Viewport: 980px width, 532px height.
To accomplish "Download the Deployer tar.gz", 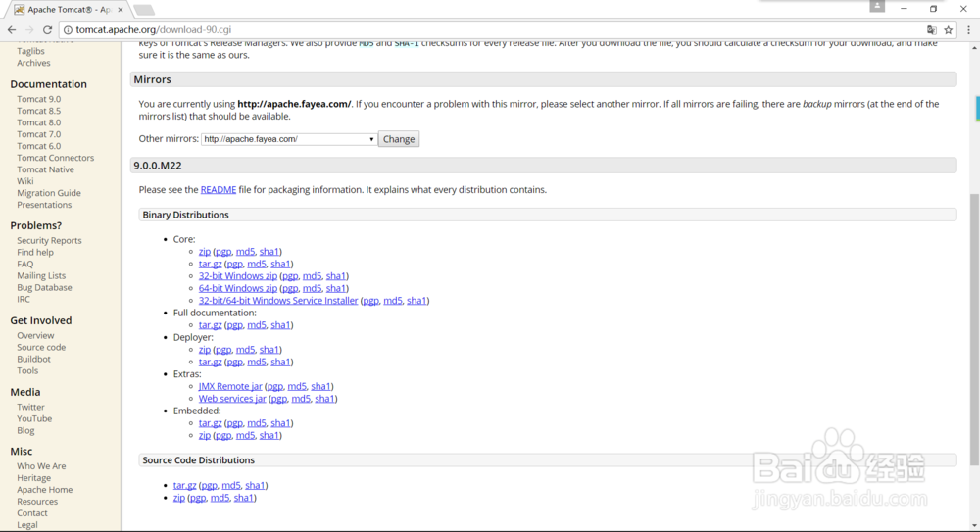I will (210, 362).
